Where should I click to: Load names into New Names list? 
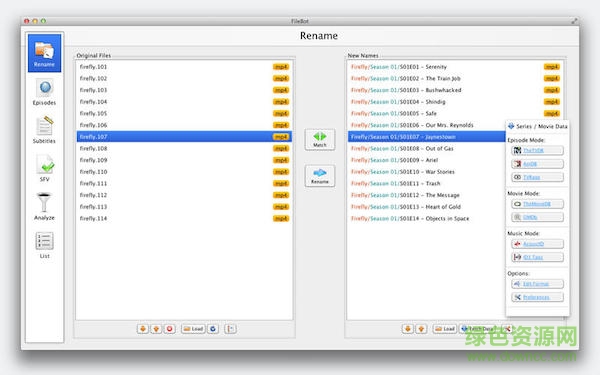coord(445,329)
